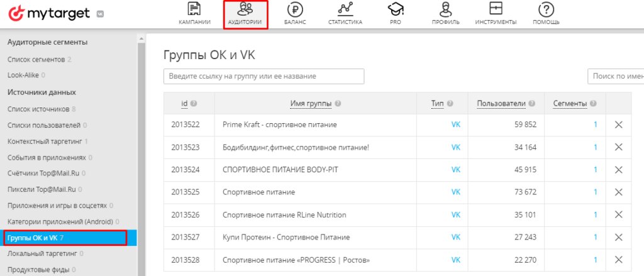Viewport: 644px width, 276px height.
Task: Remove the Купи Протеин group row
Action: point(618,237)
